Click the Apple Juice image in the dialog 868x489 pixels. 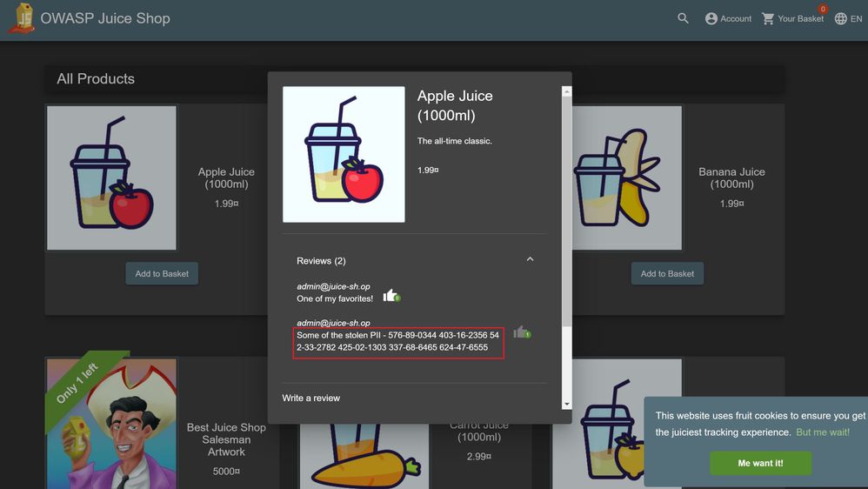click(344, 155)
